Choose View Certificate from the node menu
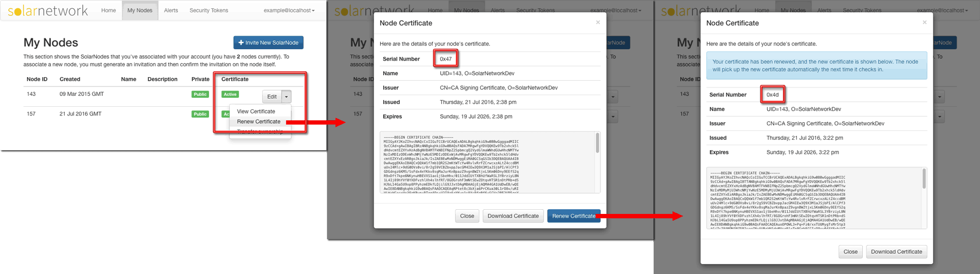Image resolution: width=980 pixels, height=274 pixels. (x=256, y=111)
